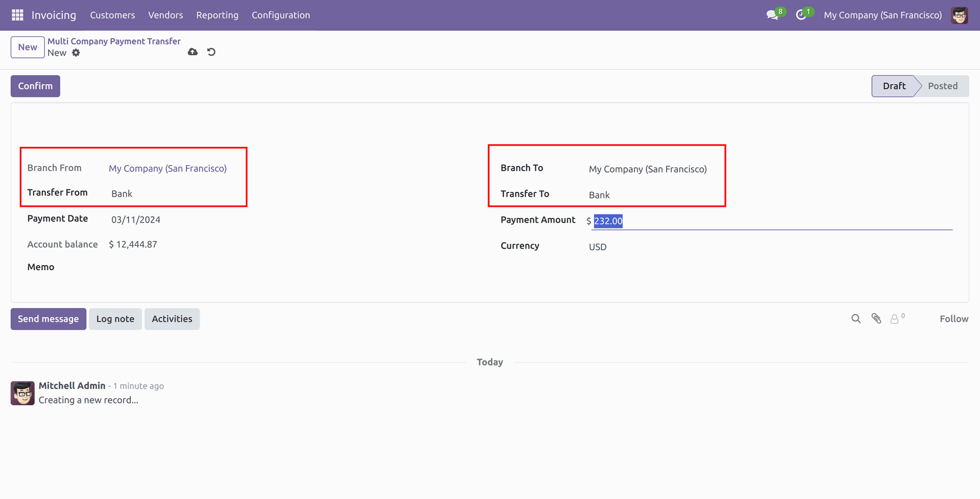Show followers with person icon
Image resolution: width=980 pixels, height=499 pixels.
[x=895, y=319]
